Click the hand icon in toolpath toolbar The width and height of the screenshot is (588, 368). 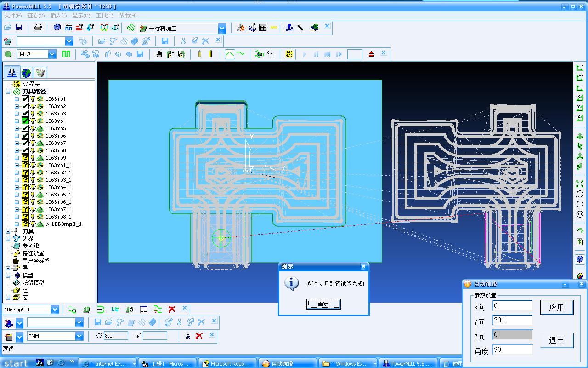coord(159,54)
